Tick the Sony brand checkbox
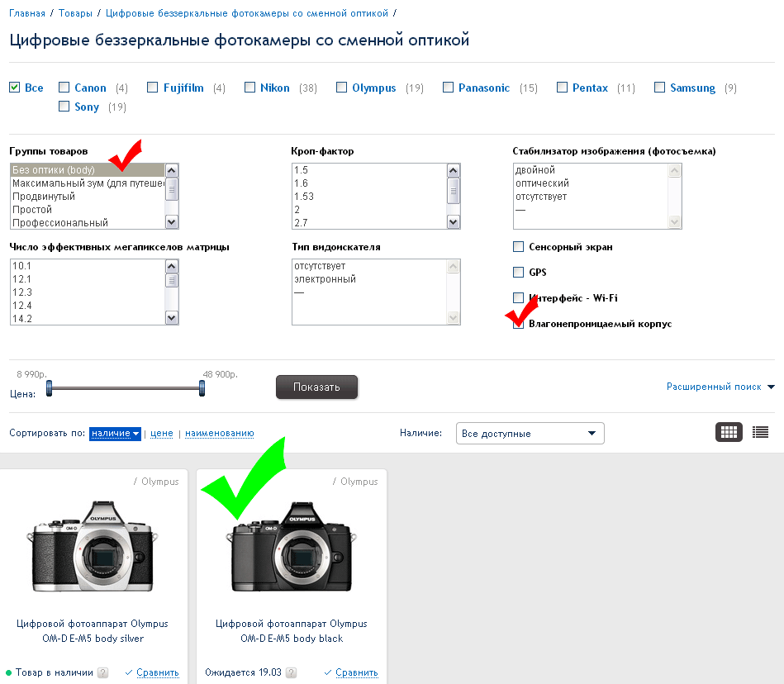Image resolution: width=784 pixels, height=684 pixels. (x=64, y=106)
